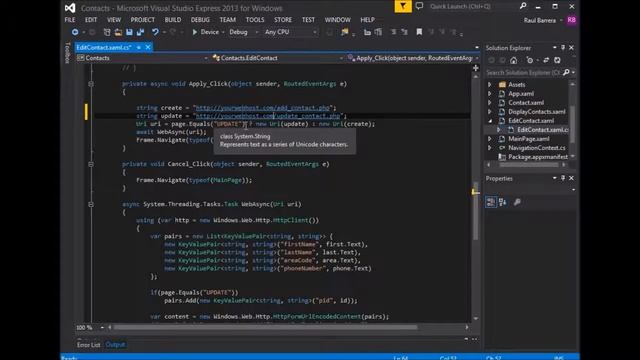This screenshot has width=640, height=360.
Task: Pin the Solution Explorer panel
Action: [563, 48]
